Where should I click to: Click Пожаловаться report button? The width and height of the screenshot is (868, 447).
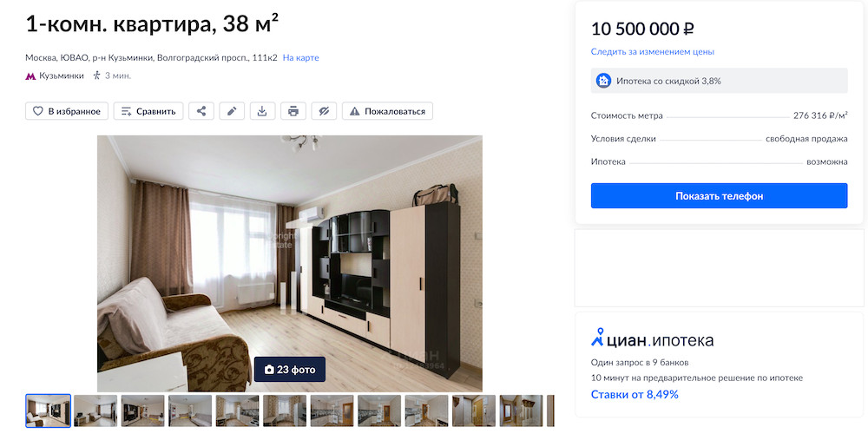(387, 111)
